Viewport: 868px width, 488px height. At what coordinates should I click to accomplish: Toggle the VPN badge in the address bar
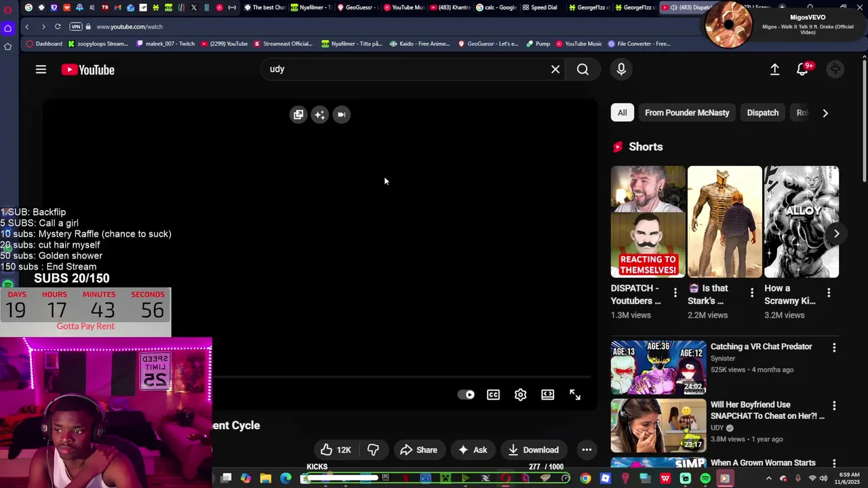tap(76, 26)
